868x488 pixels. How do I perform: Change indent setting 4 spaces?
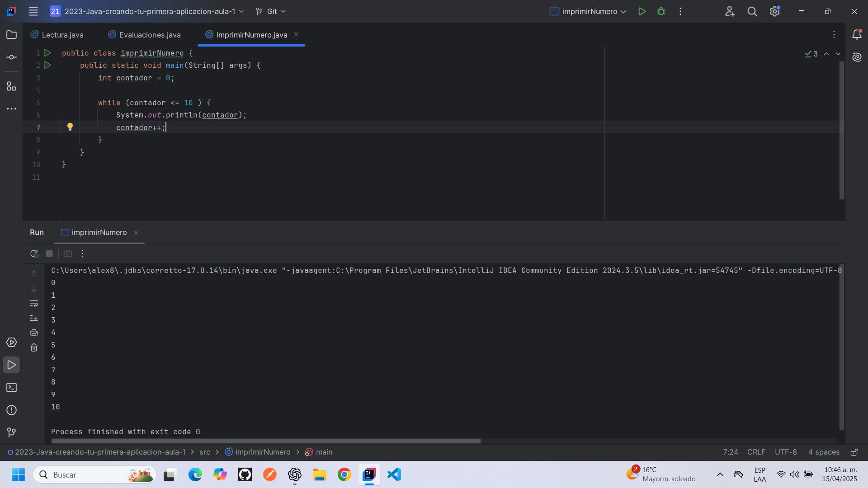click(x=824, y=452)
